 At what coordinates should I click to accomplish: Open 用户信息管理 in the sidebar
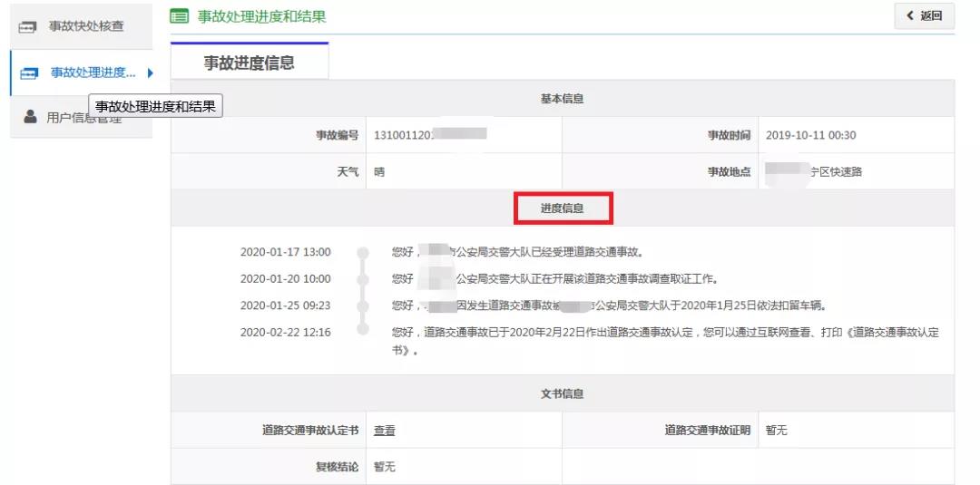tap(82, 117)
